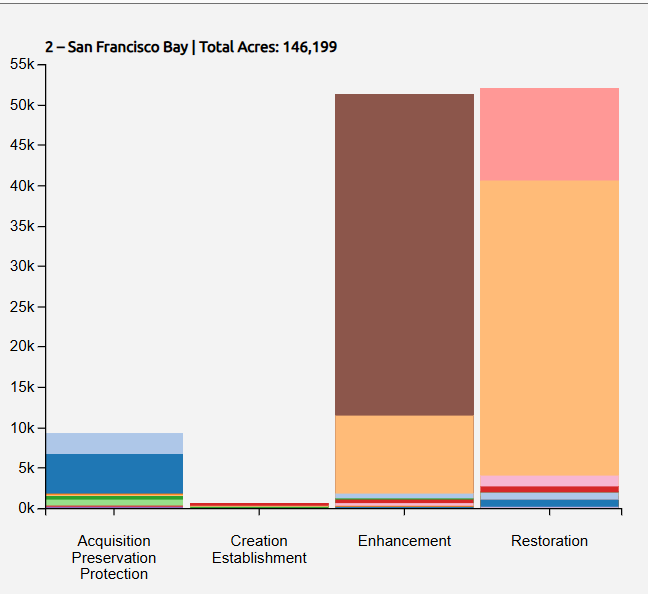Click the 'Enhancement' axis label
This screenshot has width=648, height=594.
pyautogui.click(x=404, y=541)
